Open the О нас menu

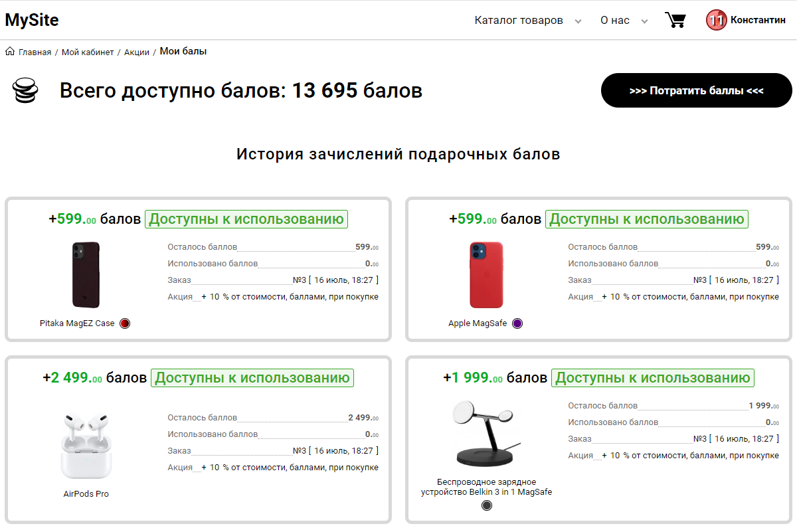pyautogui.click(x=615, y=20)
